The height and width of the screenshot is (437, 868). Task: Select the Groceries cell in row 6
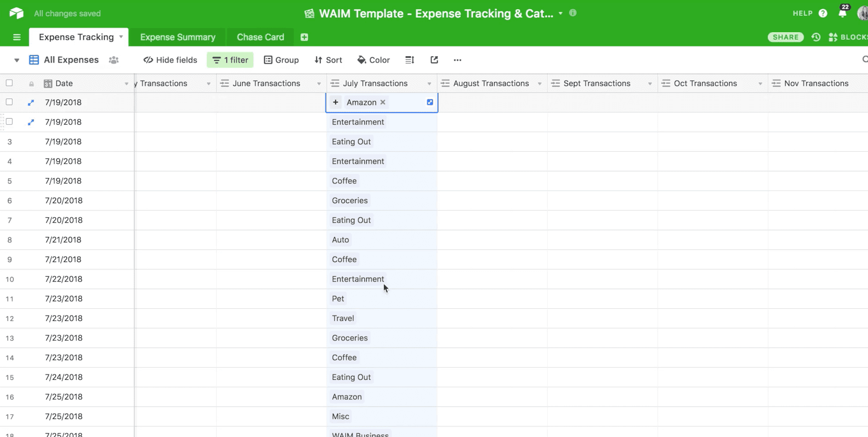[x=382, y=201]
